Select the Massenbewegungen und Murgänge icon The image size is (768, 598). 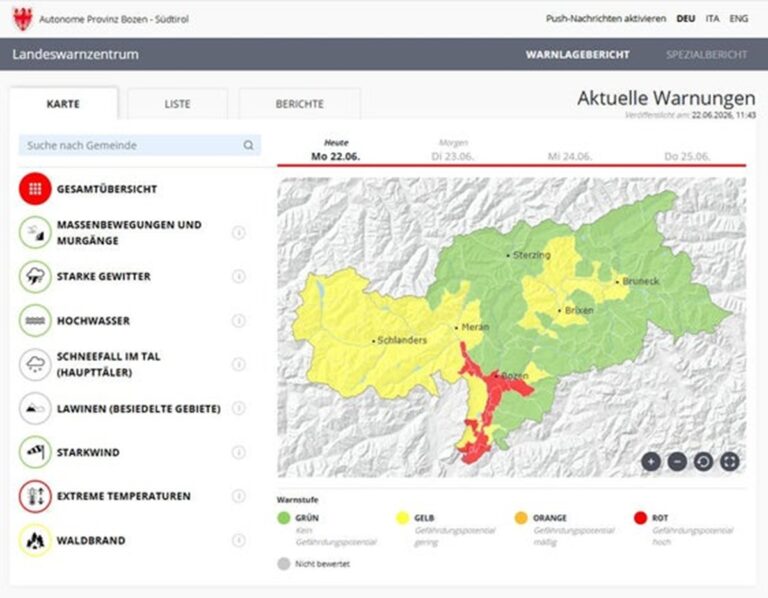tap(35, 233)
